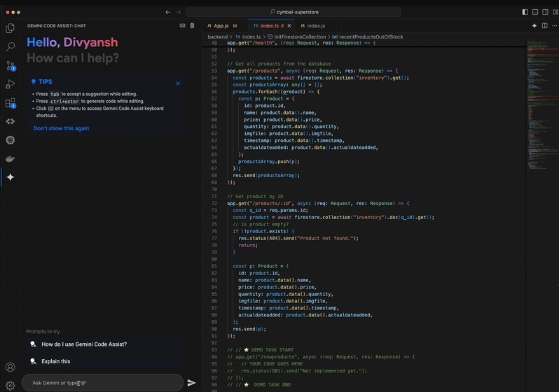Split the editor to the right
559x392 pixels.
point(545,26)
